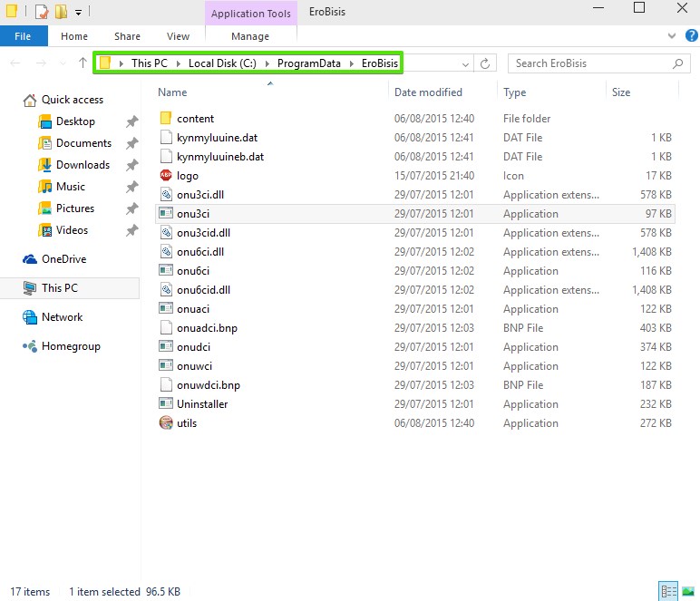
Task: Switch to large icons view button
Action: (688, 591)
